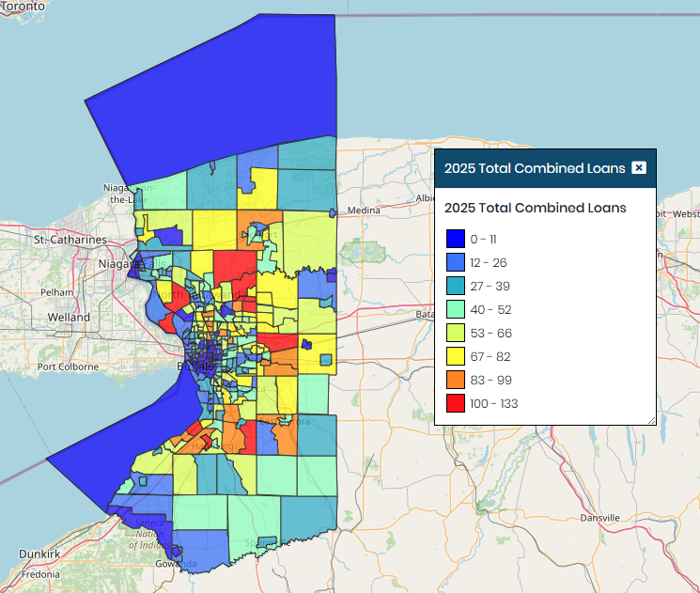This screenshot has height=593, width=700.
Task: Close the 2025 Total Combined Loans legend
Action: tap(639, 168)
